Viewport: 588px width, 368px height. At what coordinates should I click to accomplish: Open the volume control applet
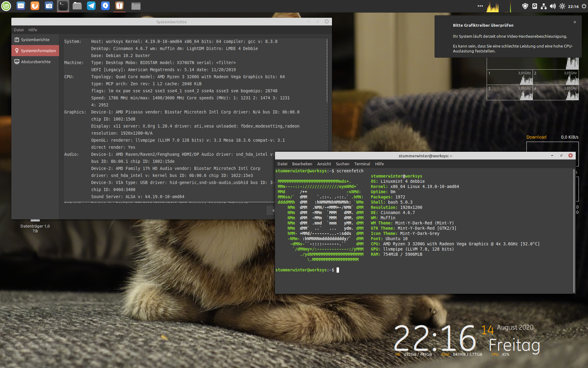pyautogui.click(x=553, y=6)
